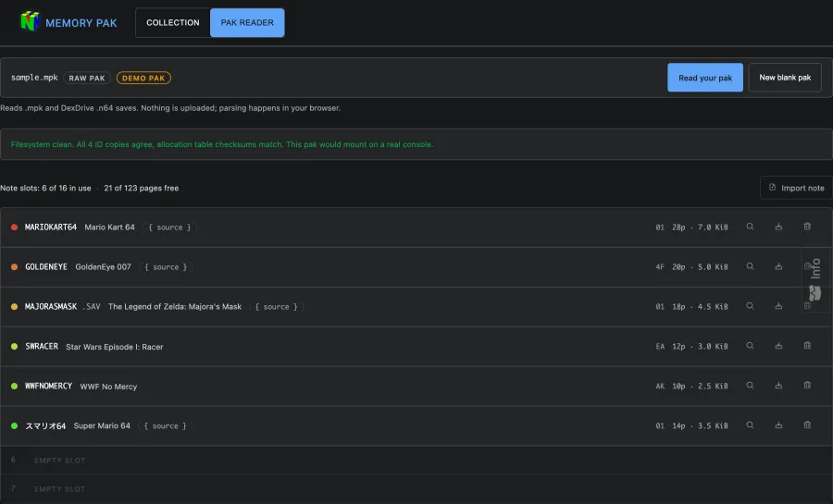Switch to the Collection tab
Image resolution: width=833 pixels, height=504 pixels.
point(173,23)
